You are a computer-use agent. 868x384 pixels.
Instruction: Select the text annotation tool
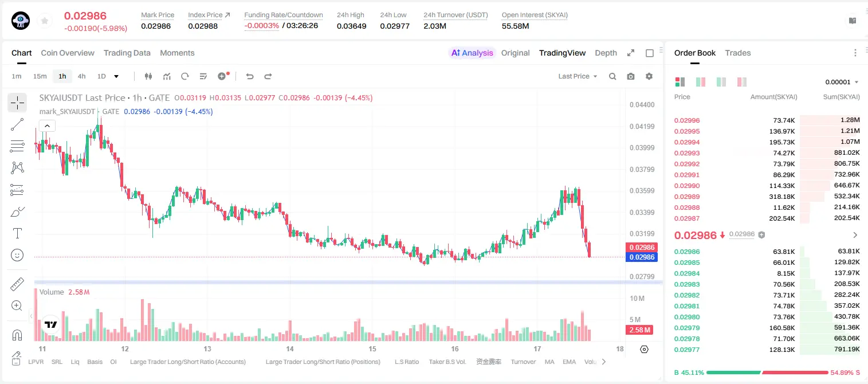pos(17,233)
